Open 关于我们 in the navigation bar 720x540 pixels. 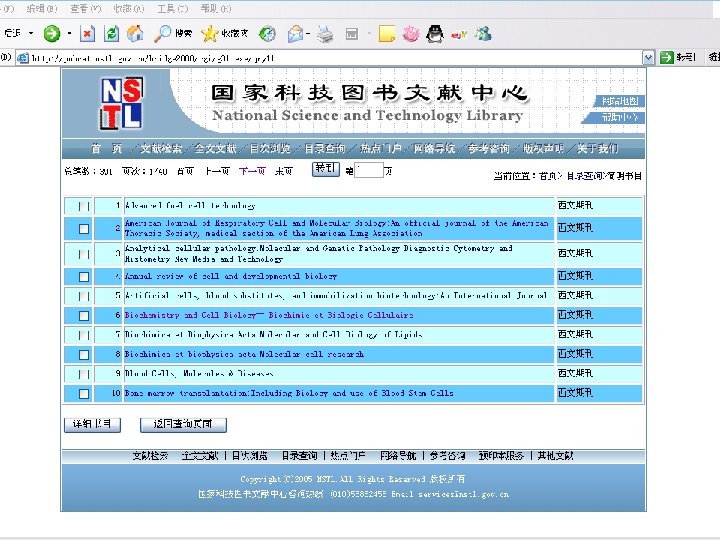pos(598,149)
